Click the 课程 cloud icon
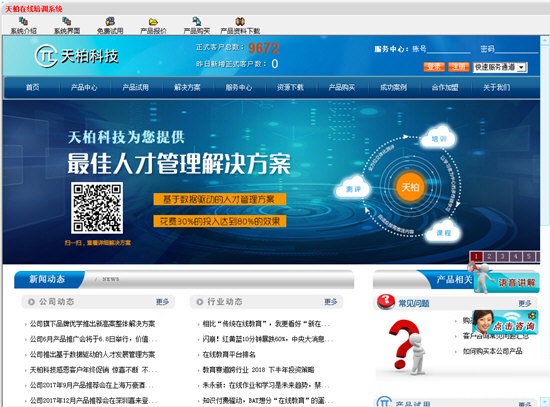 click(x=443, y=232)
